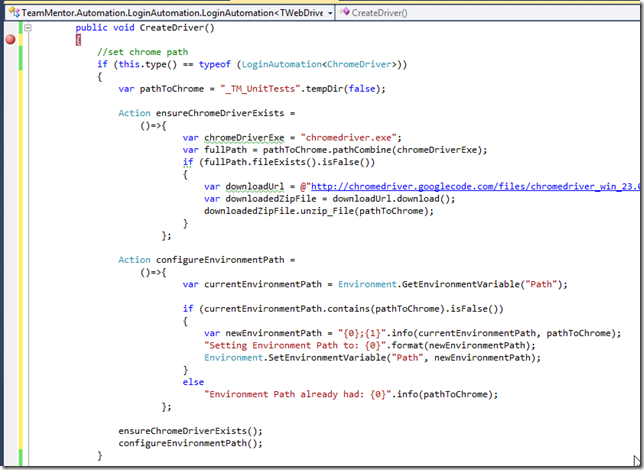The width and height of the screenshot is (644, 470).
Task: Toggle the red breakpoint in the margin
Action: (10, 39)
